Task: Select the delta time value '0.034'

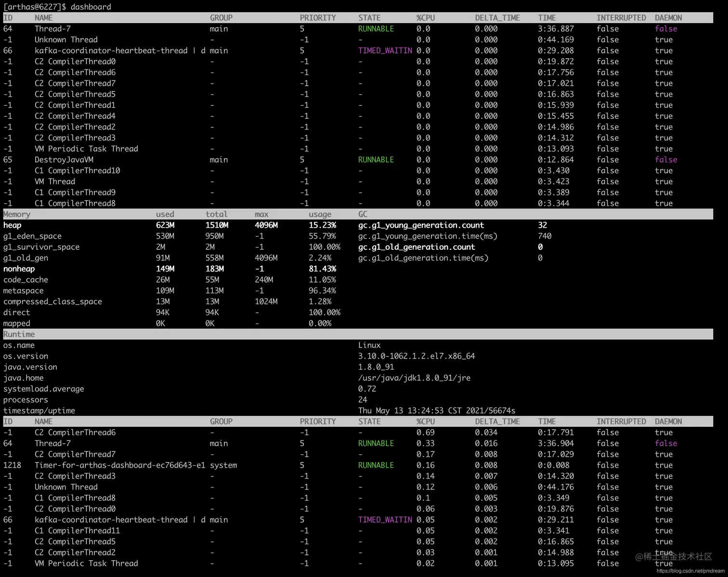Action: point(486,433)
